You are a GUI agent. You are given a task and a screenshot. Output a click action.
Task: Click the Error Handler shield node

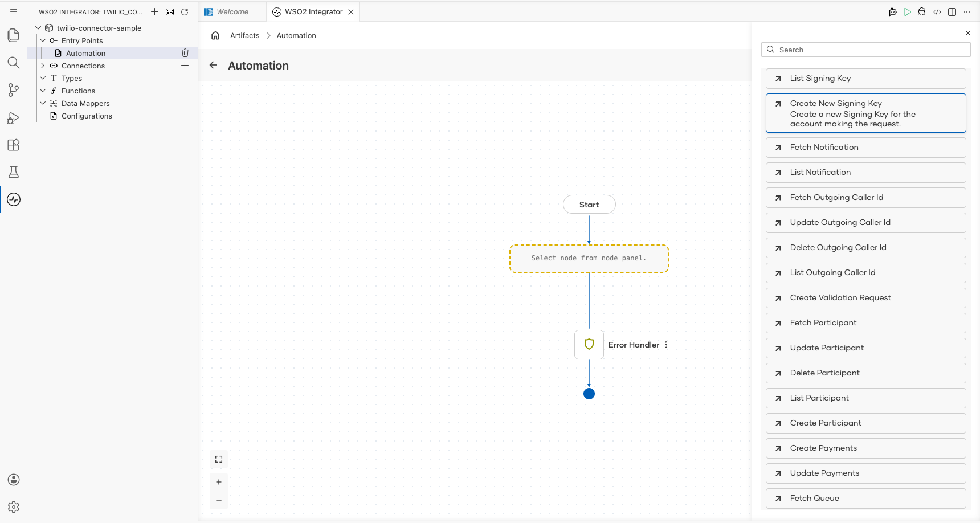(x=589, y=345)
